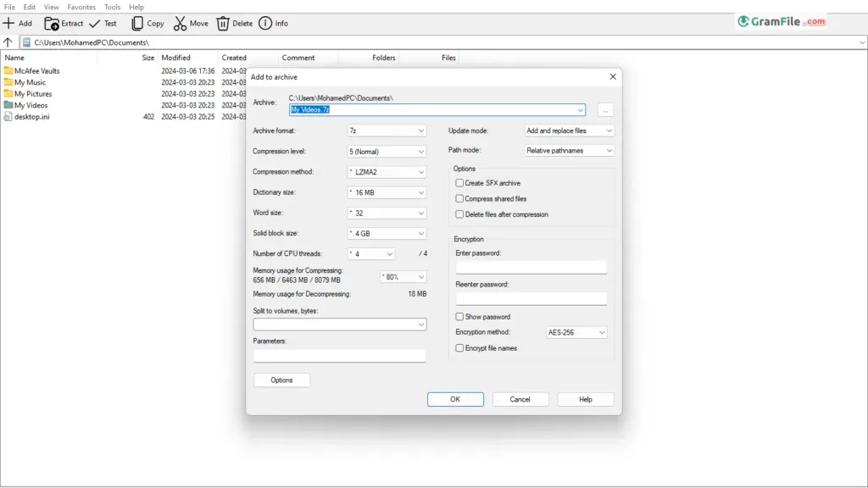Close the Add to archive dialog
This screenshot has height=488, width=868.
point(612,76)
